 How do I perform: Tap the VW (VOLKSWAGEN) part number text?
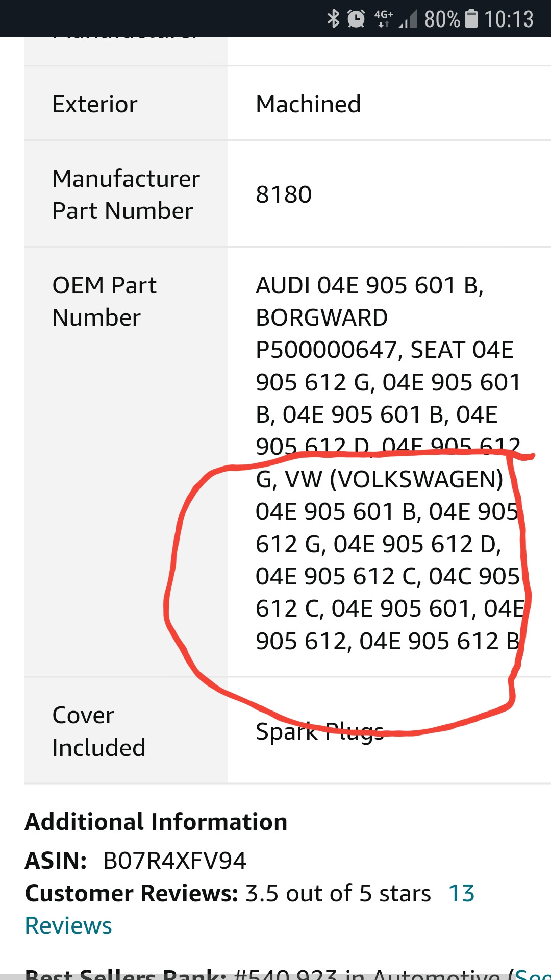(395, 479)
